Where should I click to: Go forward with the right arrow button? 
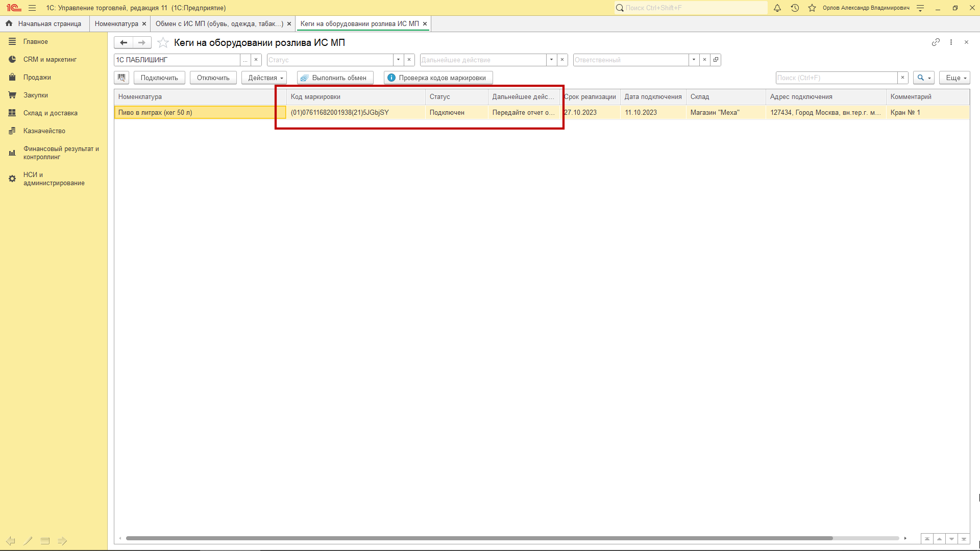click(x=142, y=42)
